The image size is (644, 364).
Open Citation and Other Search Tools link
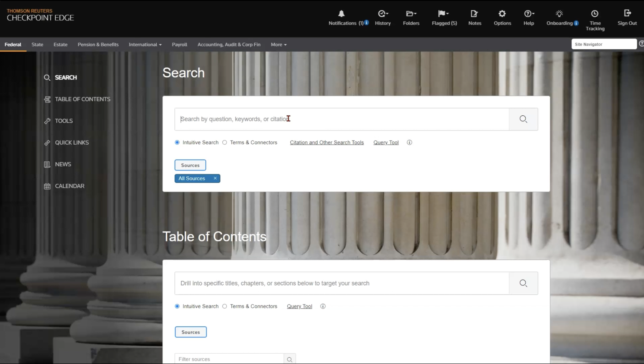click(326, 143)
